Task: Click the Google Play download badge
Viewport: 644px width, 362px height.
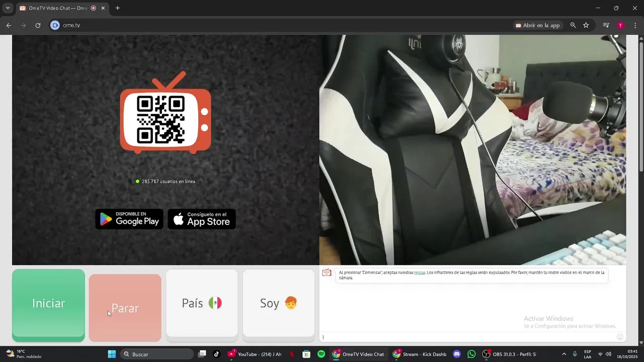Action: pyautogui.click(x=129, y=219)
